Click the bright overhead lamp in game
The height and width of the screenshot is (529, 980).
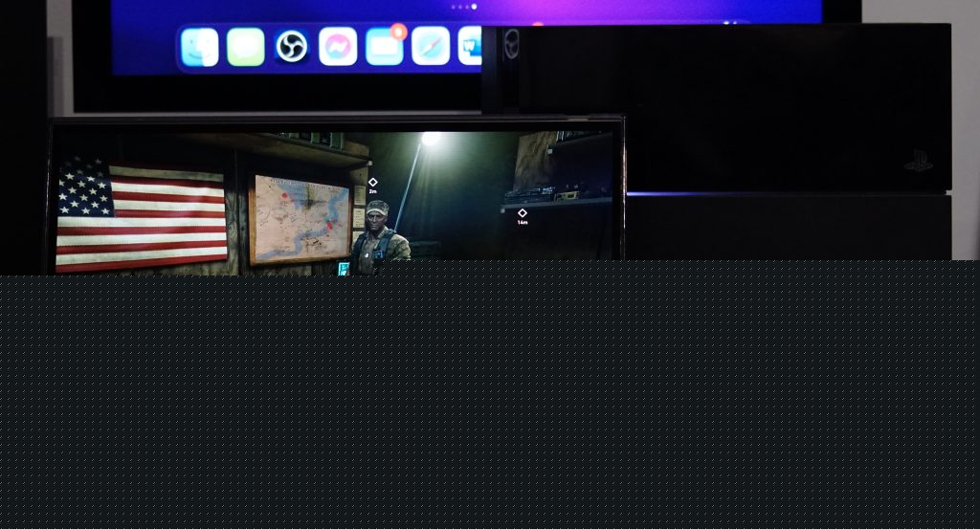431,139
